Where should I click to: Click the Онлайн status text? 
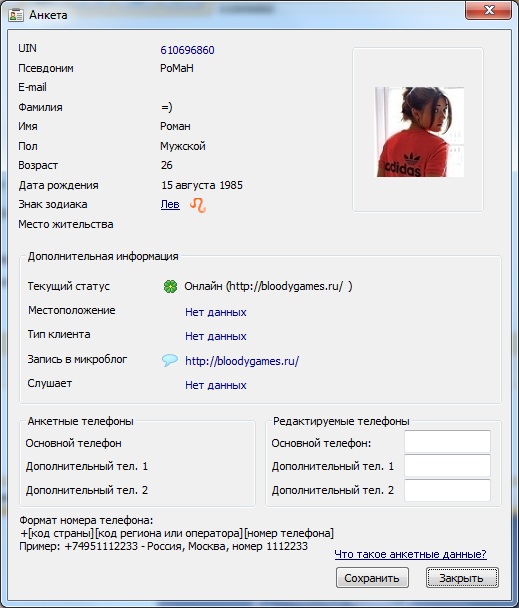268,286
